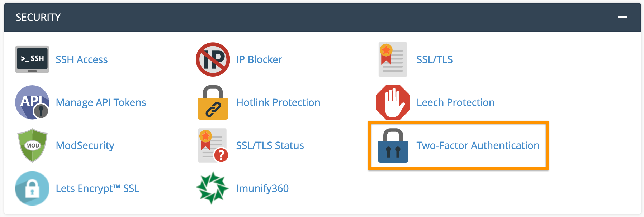644x217 pixels.
Task: Click the Leech Protection link
Action: [455, 102]
